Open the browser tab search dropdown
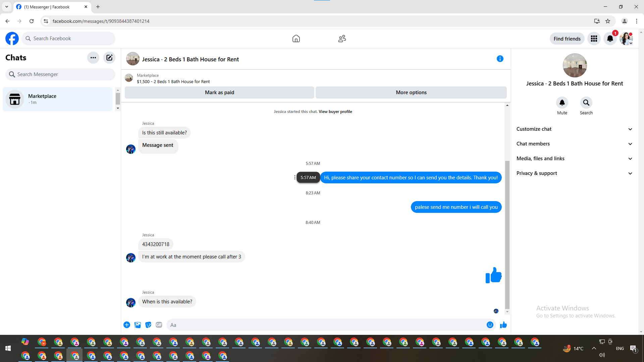 tap(7, 7)
